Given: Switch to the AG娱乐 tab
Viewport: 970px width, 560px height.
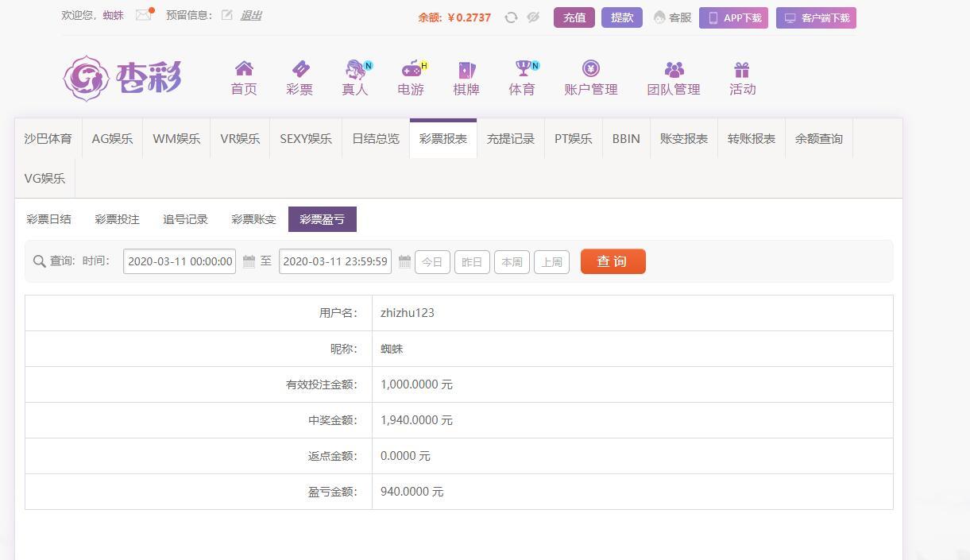Looking at the screenshot, I should click(112, 138).
